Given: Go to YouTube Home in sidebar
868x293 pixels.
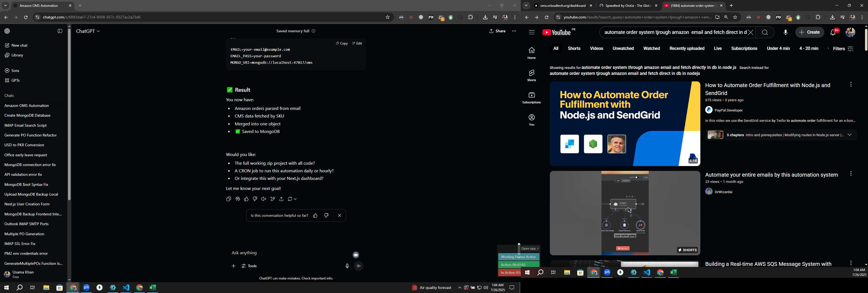Looking at the screenshot, I should 532,53.
